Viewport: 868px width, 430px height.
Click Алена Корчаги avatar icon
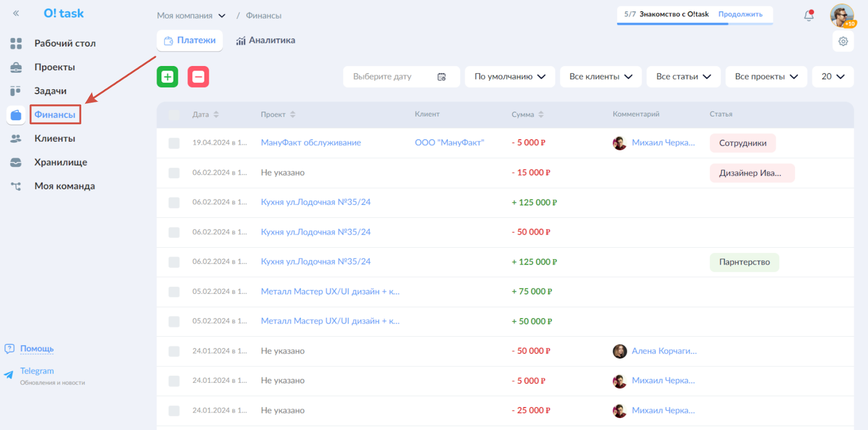[x=620, y=351]
